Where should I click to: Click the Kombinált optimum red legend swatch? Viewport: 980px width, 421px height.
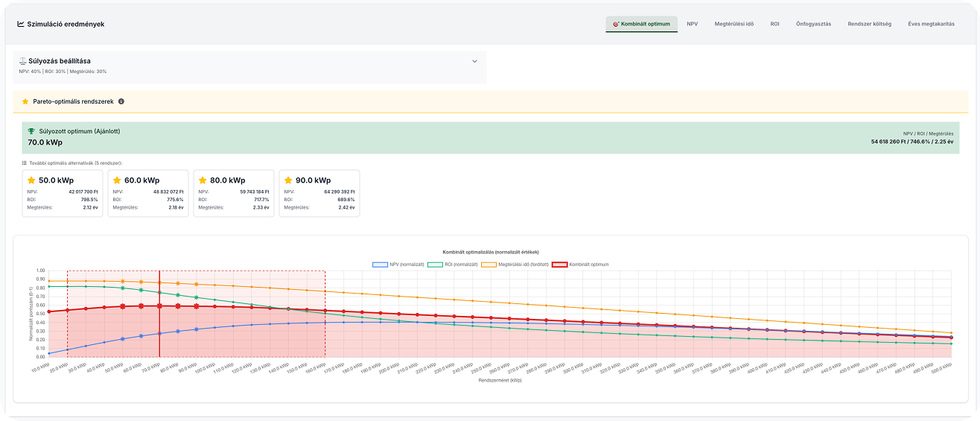point(559,265)
